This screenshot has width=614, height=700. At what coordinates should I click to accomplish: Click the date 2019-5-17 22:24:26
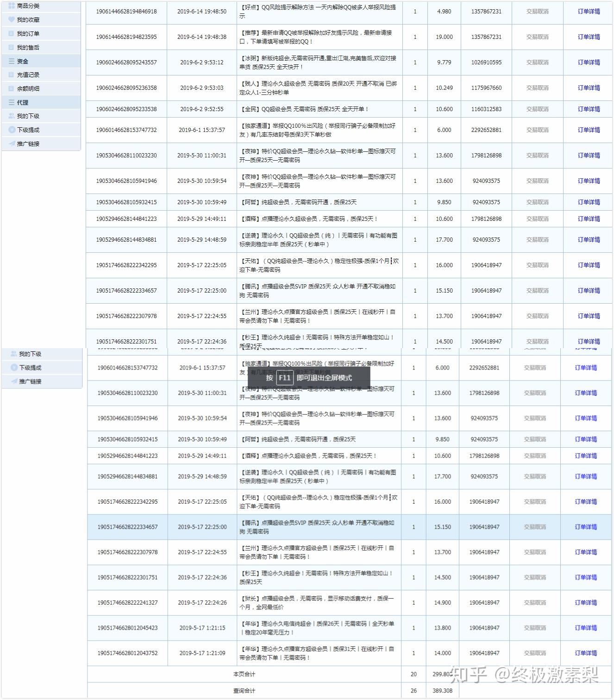[202, 603]
